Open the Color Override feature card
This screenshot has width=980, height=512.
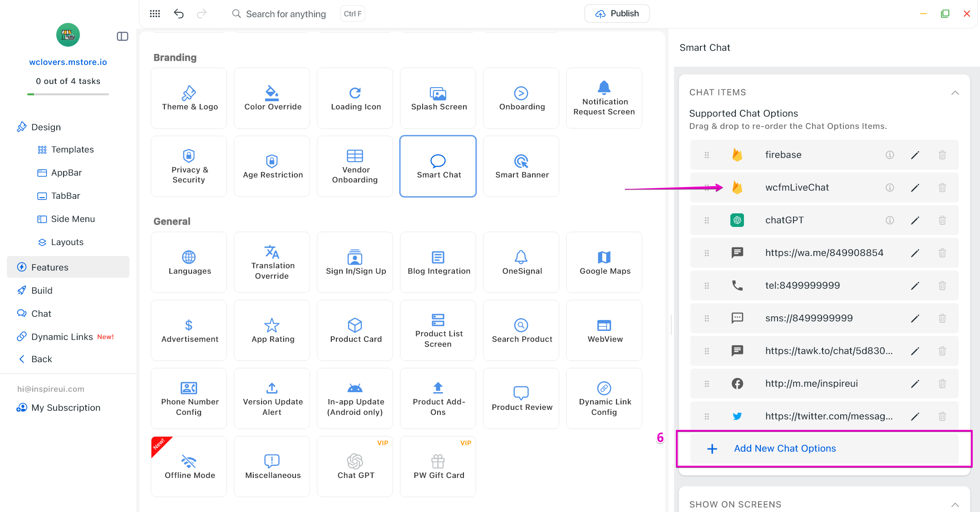tap(272, 98)
